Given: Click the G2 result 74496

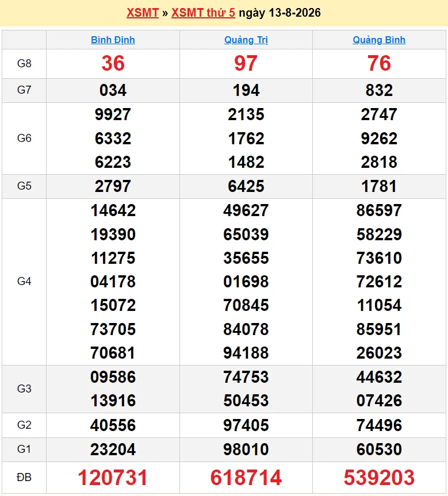Looking at the screenshot, I should click(379, 425).
